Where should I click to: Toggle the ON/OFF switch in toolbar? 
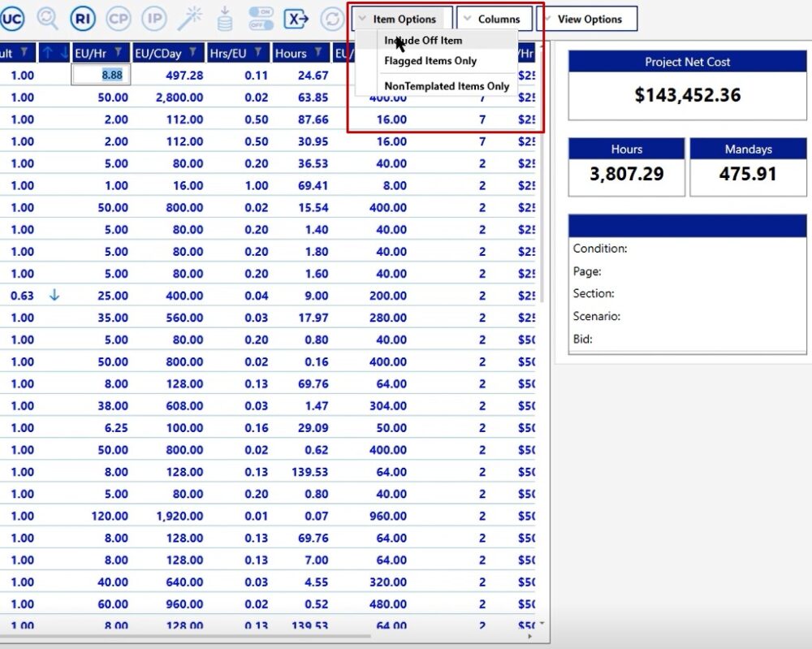(261, 18)
